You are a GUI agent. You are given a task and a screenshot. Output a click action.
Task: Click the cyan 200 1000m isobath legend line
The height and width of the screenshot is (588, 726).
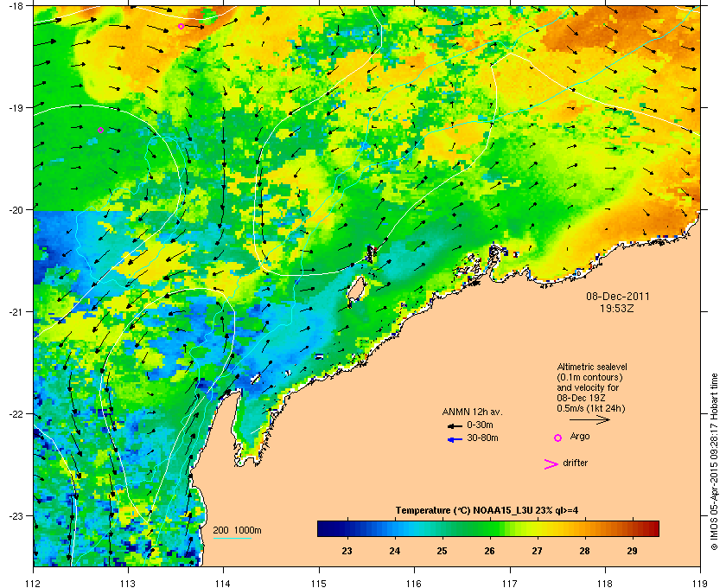(x=232, y=539)
